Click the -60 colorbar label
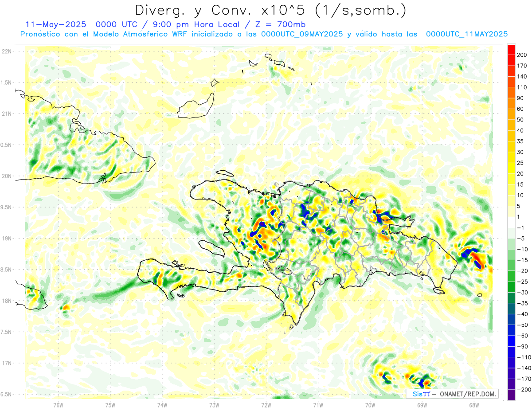The height and width of the screenshot is (411, 532). pos(523,336)
